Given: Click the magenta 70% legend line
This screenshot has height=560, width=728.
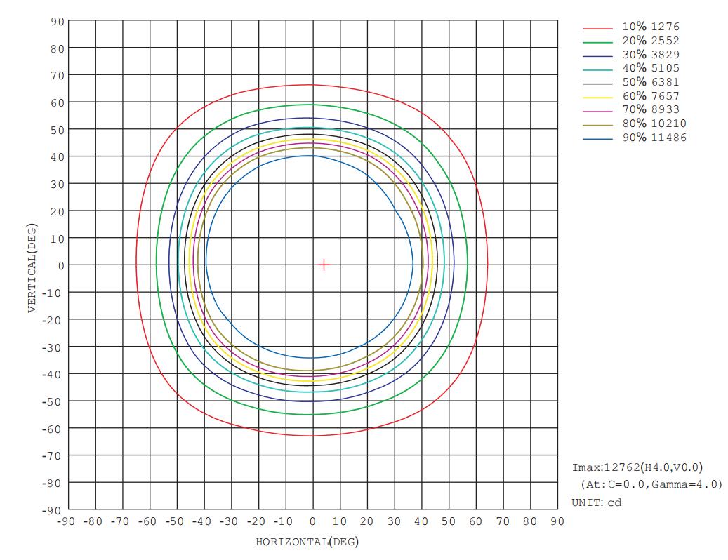Looking at the screenshot, I should pyautogui.click(x=598, y=112).
